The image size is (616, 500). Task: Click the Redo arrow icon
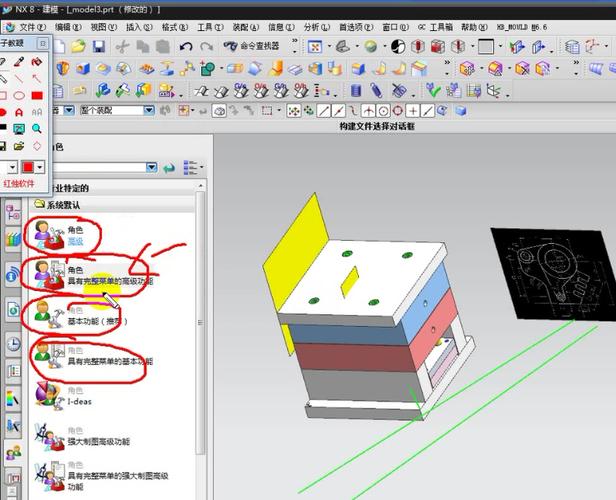point(206,47)
